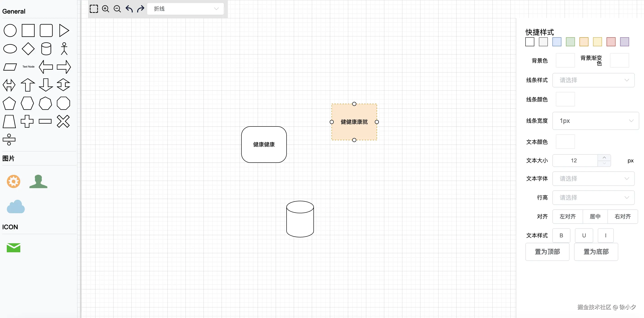Screen dimensions: 644x318
Task: Select 左对齐 alignment option
Action: pyautogui.click(x=567, y=216)
